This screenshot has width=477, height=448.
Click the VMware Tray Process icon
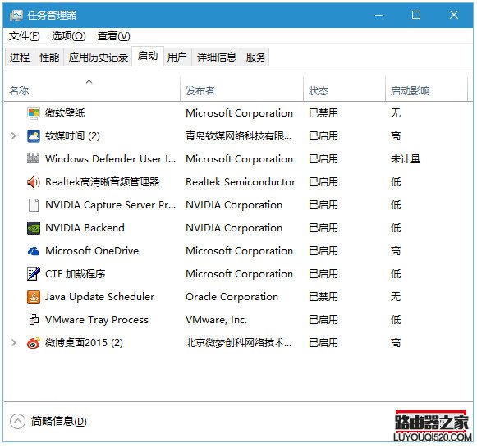pos(34,320)
